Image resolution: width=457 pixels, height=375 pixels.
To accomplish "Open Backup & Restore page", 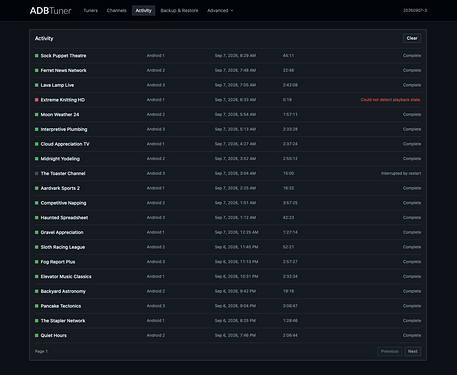I will (x=179, y=11).
